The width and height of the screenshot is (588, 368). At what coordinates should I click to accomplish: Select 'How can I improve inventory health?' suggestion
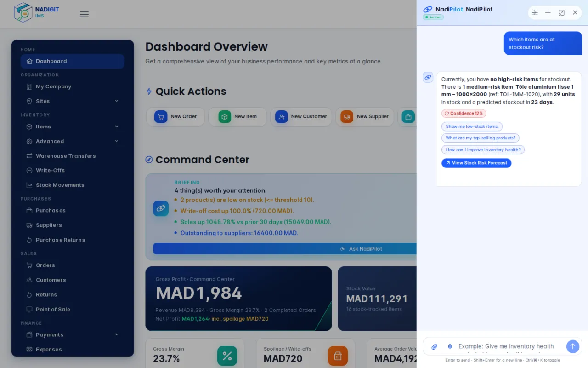[483, 149]
